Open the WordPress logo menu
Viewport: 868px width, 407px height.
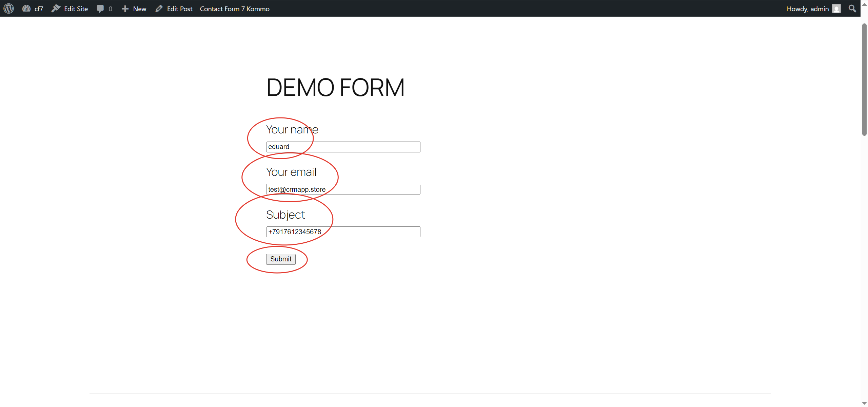(8, 8)
